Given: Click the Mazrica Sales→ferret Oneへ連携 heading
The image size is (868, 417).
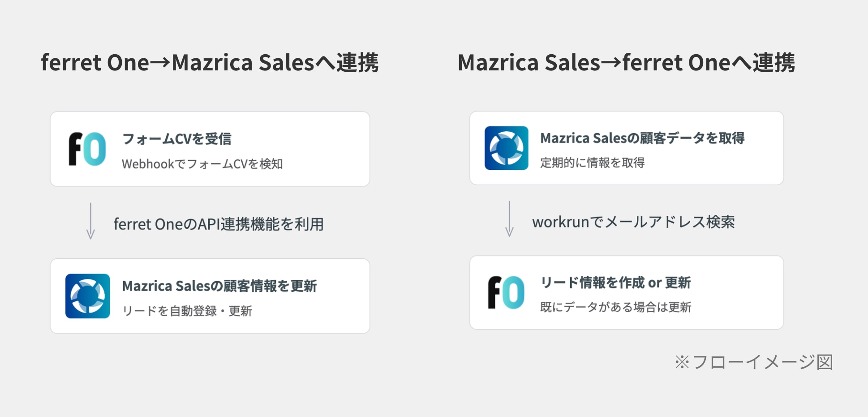Looking at the screenshot, I should pyautogui.click(x=626, y=62).
